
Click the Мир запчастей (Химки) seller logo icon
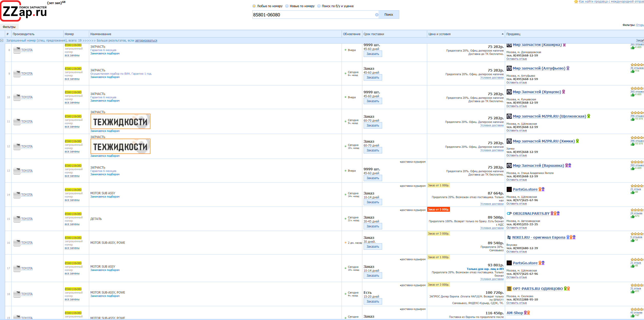tap(509, 141)
